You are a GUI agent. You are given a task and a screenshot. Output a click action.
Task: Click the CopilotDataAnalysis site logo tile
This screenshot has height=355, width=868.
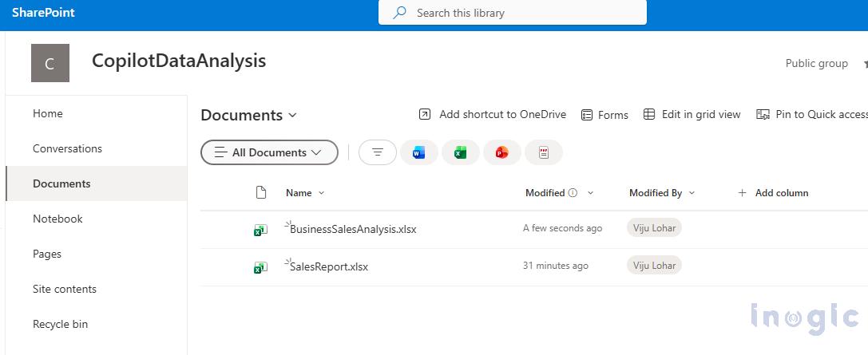(50, 63)
